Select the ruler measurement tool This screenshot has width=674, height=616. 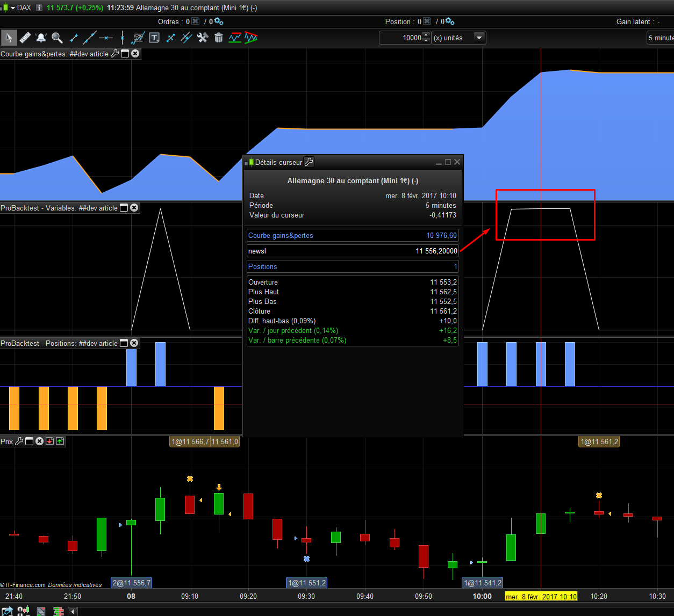(x=25, y=38)
